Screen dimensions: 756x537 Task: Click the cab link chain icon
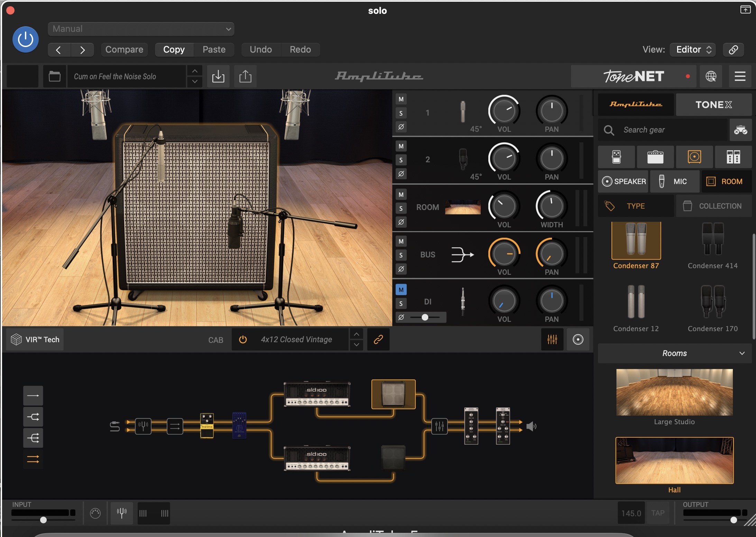[x=378, y=339]
